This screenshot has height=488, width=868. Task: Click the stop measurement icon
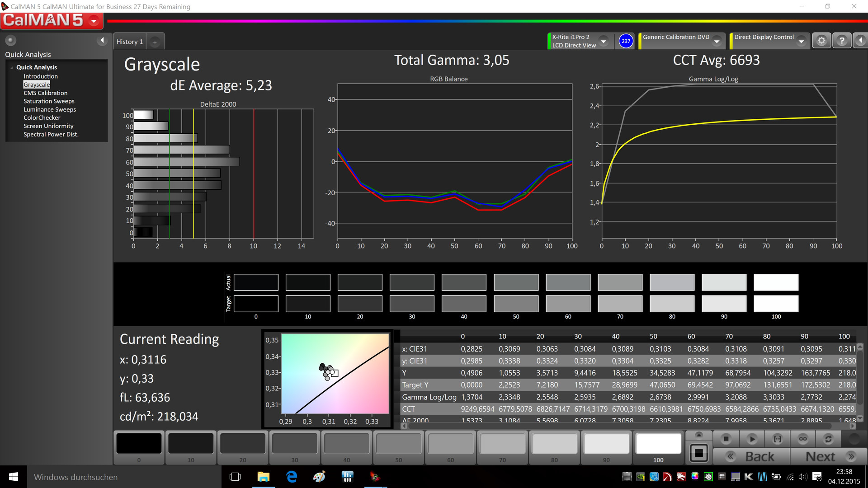[x=726, y=439]
